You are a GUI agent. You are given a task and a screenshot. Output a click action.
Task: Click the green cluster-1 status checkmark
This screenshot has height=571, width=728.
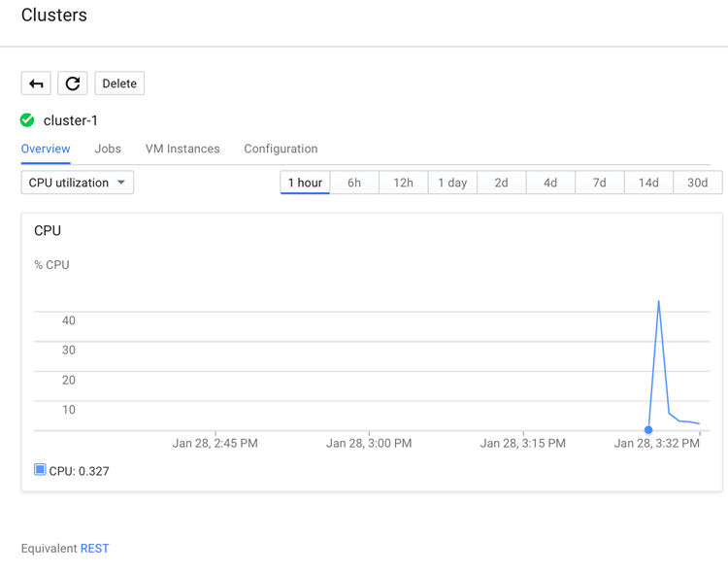tap(27, 120)
